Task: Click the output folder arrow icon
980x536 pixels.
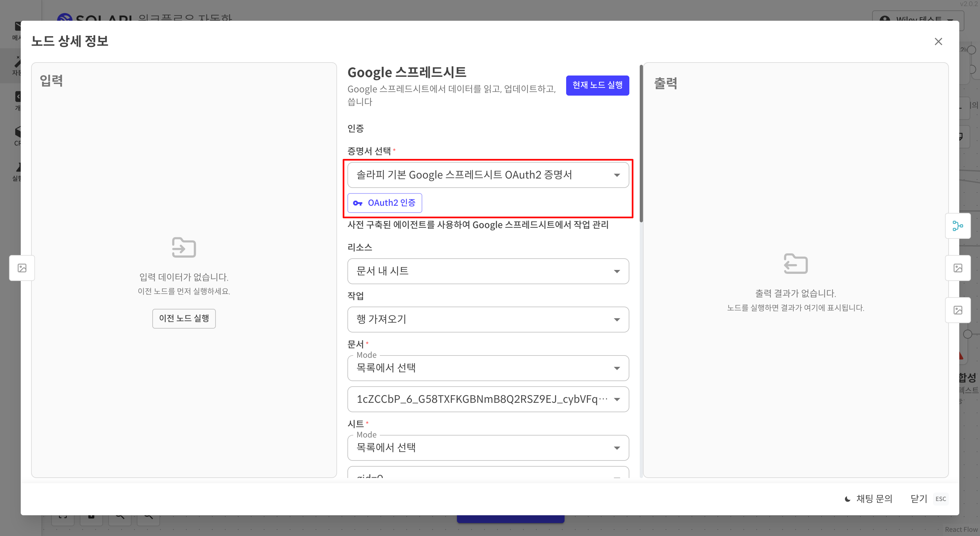Action: [x=796, y=264]
